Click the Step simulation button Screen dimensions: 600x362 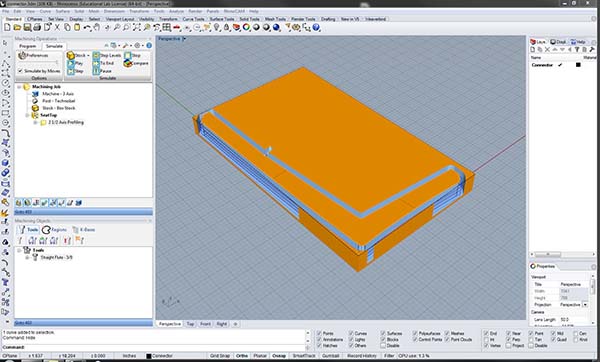pos(75,71)
